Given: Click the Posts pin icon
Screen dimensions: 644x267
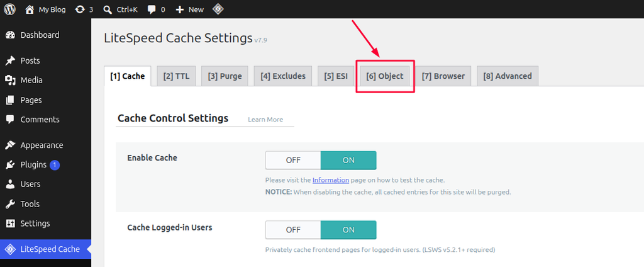Looking at the screenshot, I should (10, 61).
